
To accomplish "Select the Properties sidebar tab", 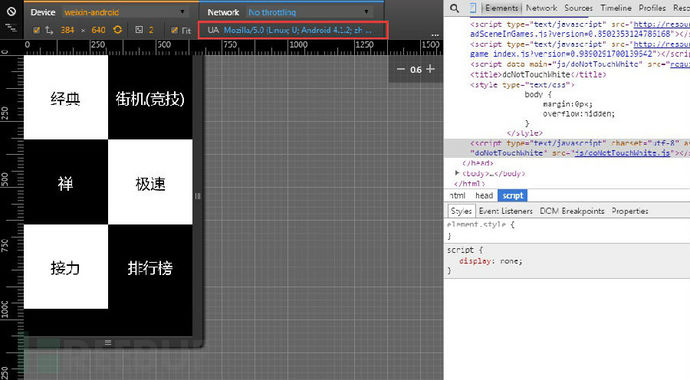I will 630,211.
